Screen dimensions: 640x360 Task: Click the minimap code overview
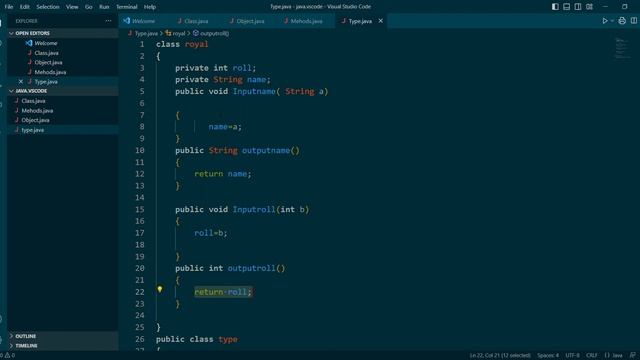pos(622,48)
